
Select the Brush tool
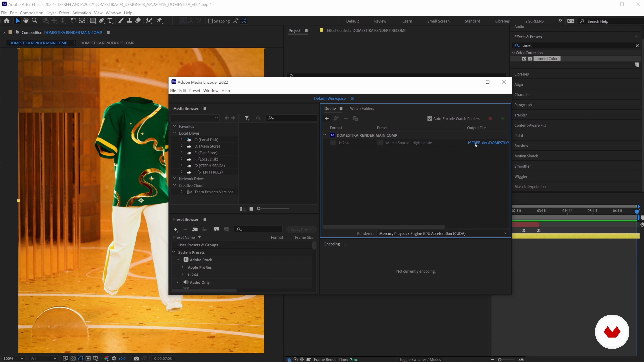pyautogui.click(x=121, y=21)
